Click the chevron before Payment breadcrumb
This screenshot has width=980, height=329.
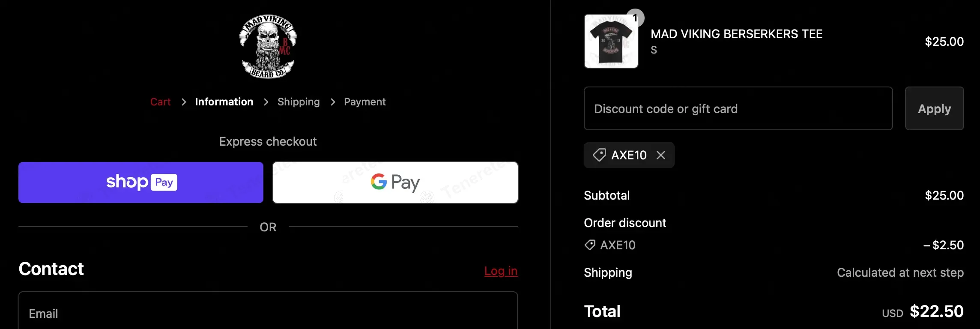pyautogui.click(x=333, y=102)
